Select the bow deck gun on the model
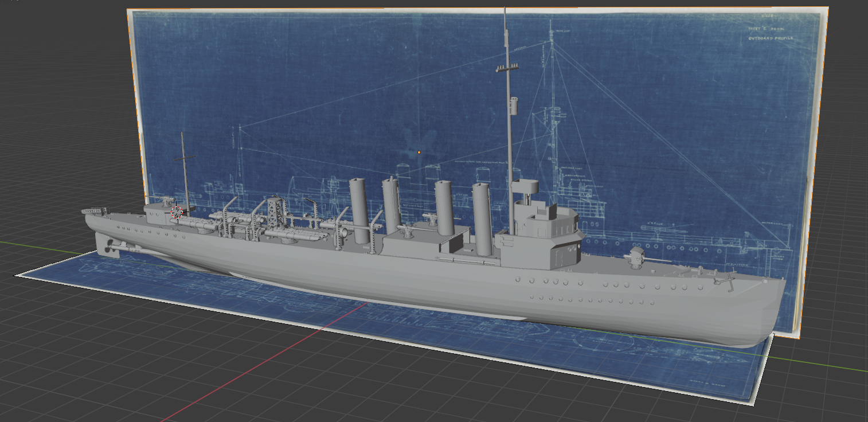Image resolution: width=868 pixels, height=422 pixels. tap(638, 257)
